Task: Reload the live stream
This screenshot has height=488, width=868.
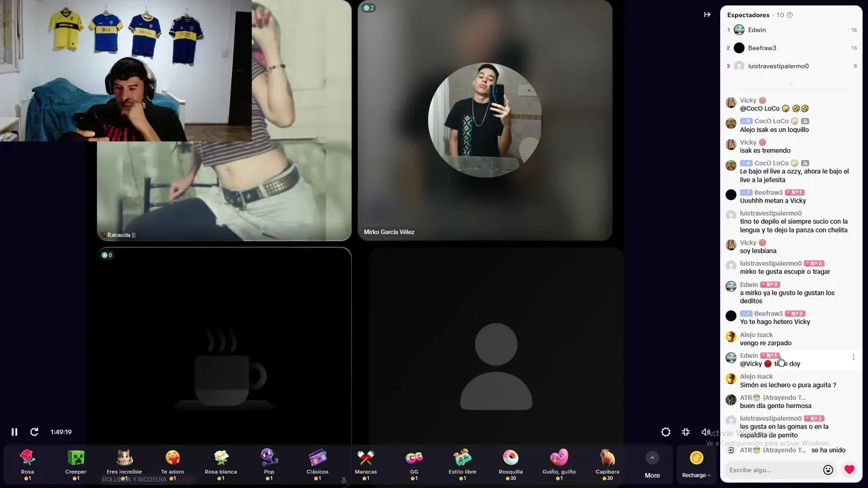Action: pyautogui.click(x=34, y=432)
